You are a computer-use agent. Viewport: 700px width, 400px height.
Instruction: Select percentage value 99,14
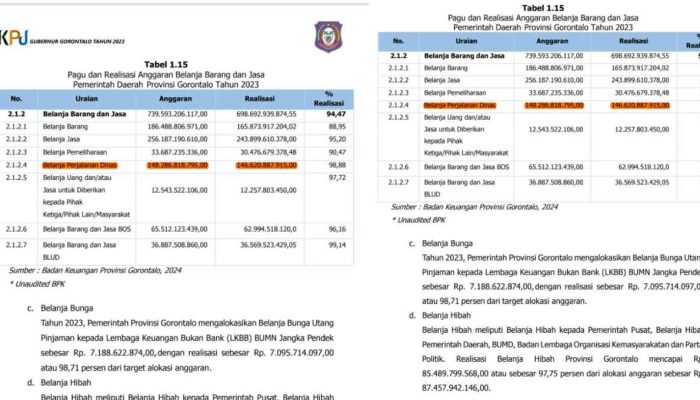(x=337, y=245)
